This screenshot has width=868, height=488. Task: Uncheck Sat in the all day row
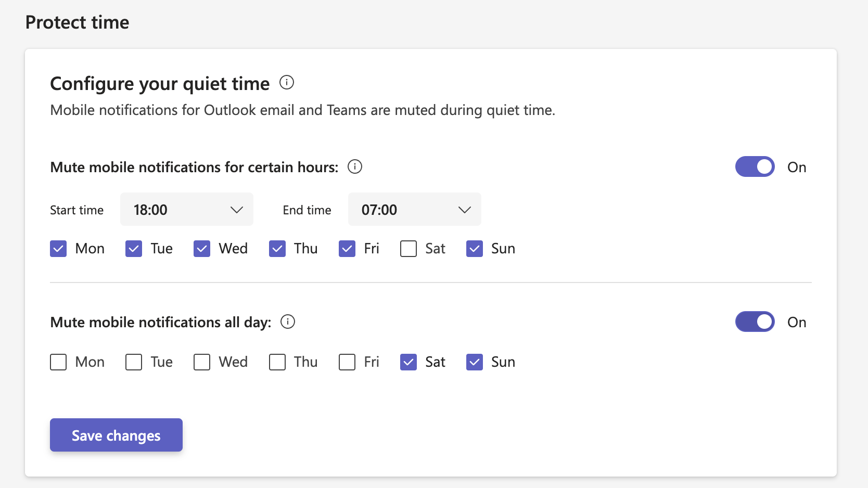(409, 362)
